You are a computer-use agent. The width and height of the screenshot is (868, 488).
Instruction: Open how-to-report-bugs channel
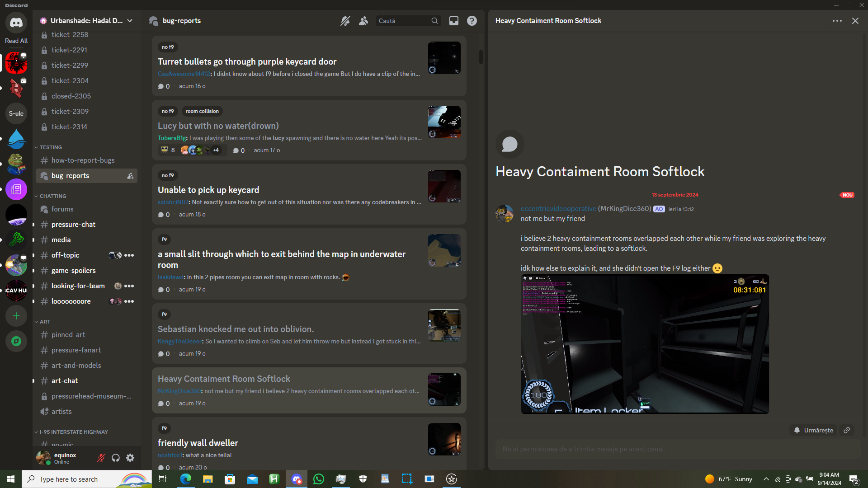click(83, 160)
